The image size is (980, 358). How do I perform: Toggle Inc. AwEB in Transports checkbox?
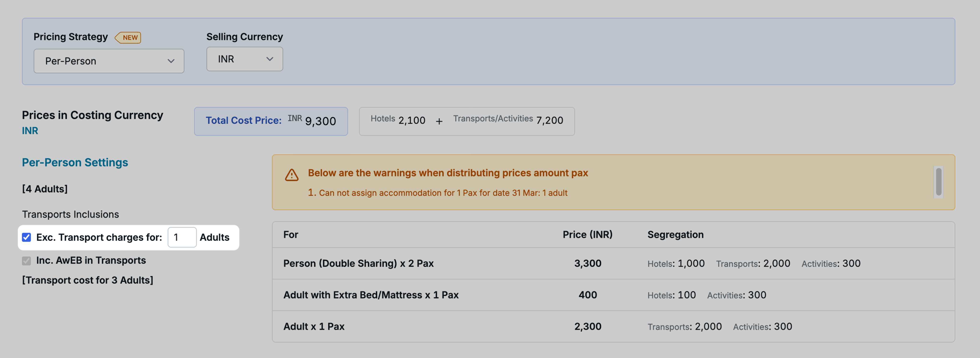27,261
